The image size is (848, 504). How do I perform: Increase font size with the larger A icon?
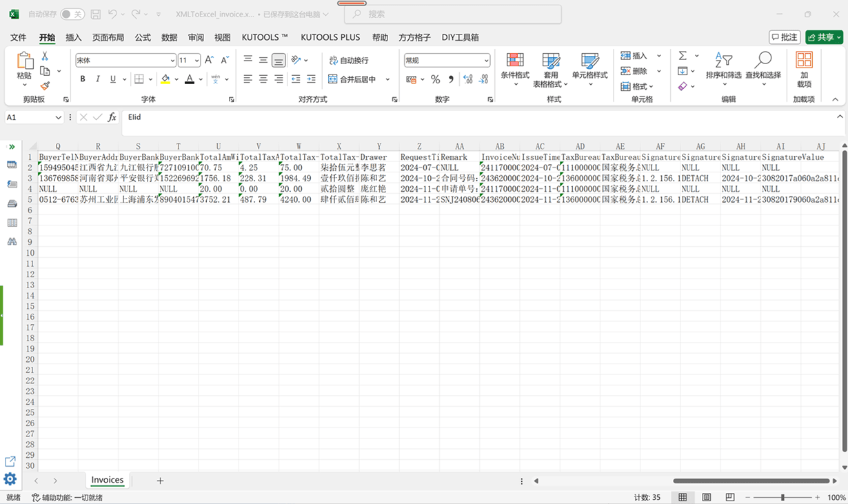click(x=210, y=61)
